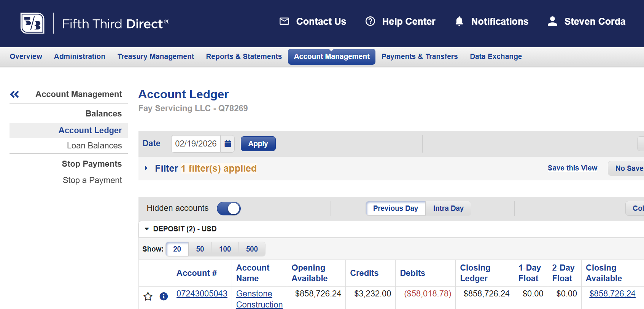Click the Date input field
The height and width of the screenshot is (309, 644).
[x=196, y=144]
